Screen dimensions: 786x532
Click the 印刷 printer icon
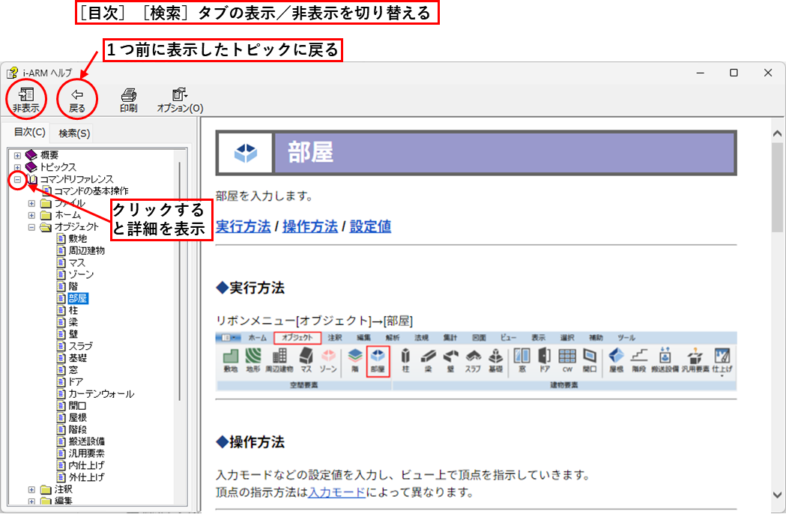(x=129, y=95)
